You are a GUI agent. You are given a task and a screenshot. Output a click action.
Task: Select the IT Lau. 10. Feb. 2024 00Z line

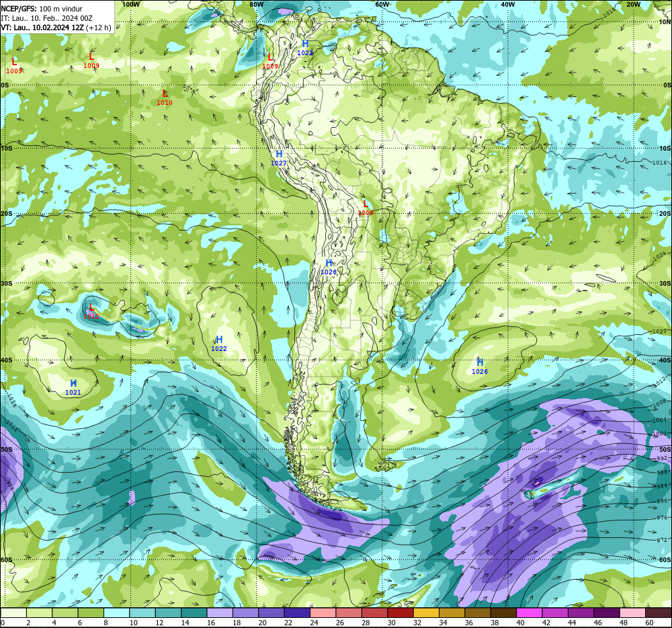coord(47,18)
